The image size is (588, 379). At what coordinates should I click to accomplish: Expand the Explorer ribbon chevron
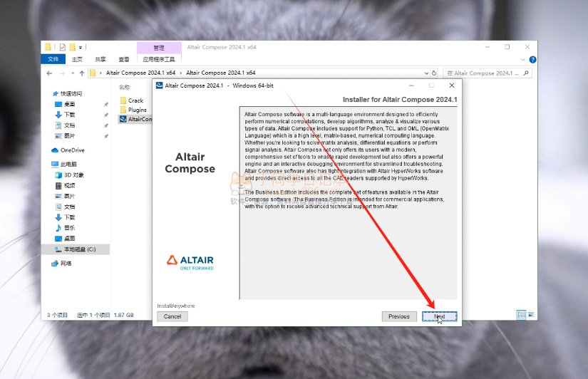[523, 60]
